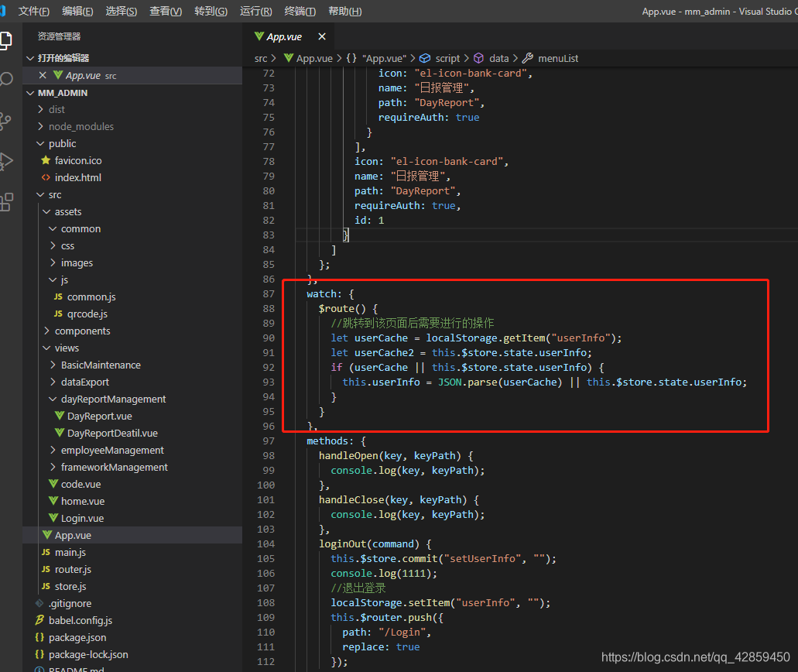Open Run and Debug view icon

pyautogui.click(x=6, y=161)
